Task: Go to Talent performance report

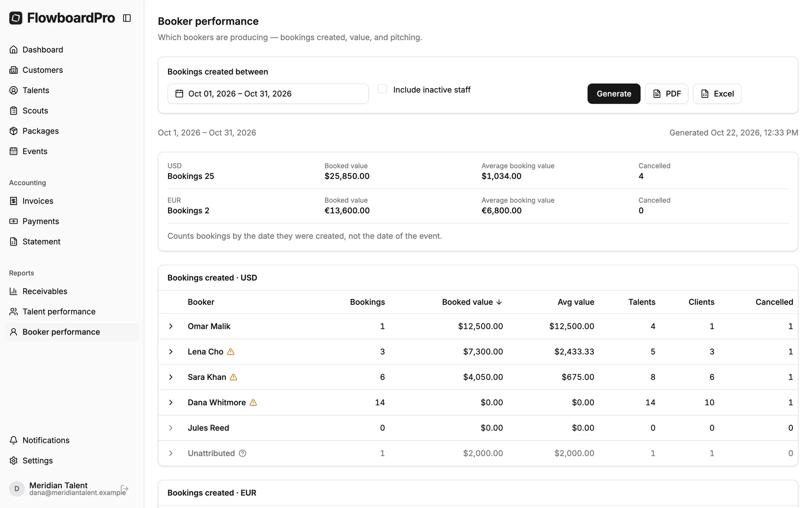Action: (72, 312)
